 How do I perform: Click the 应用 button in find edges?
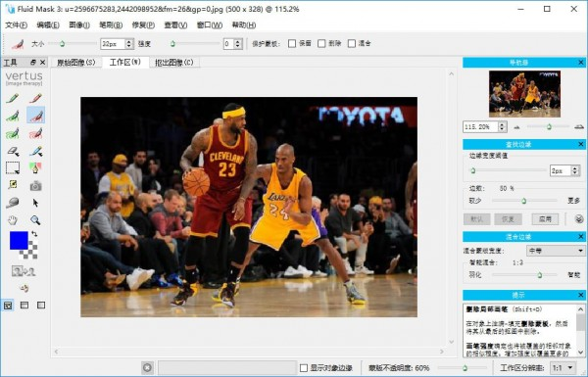pyautogui.click(x=545, y=219)
